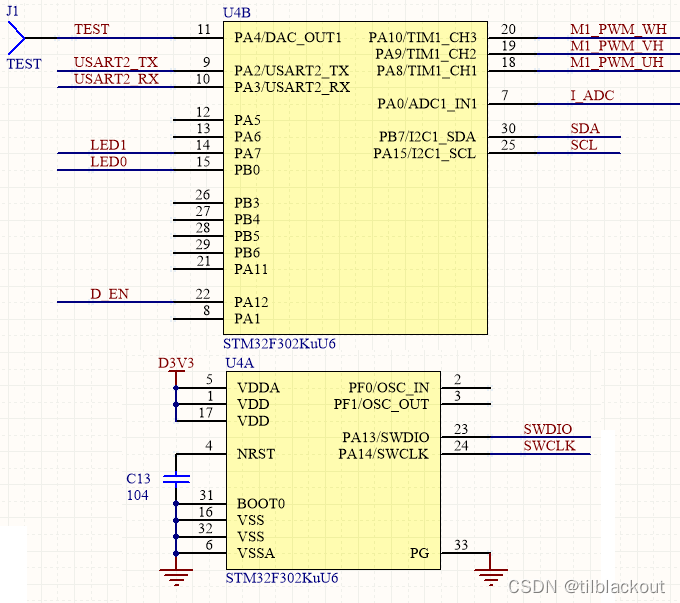Click the PB5 pin name

(x=247, y=236)
